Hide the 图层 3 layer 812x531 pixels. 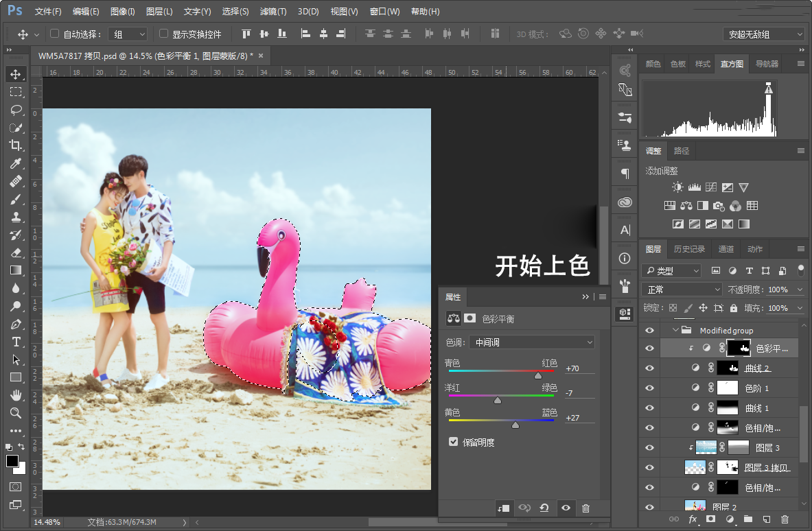click(x=649, y=448)
